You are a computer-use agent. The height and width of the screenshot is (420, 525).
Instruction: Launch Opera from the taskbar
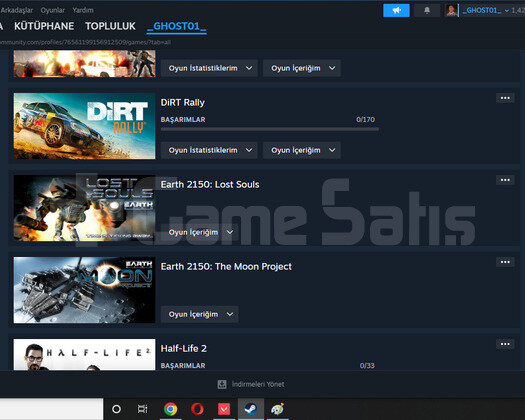point(197,409)
